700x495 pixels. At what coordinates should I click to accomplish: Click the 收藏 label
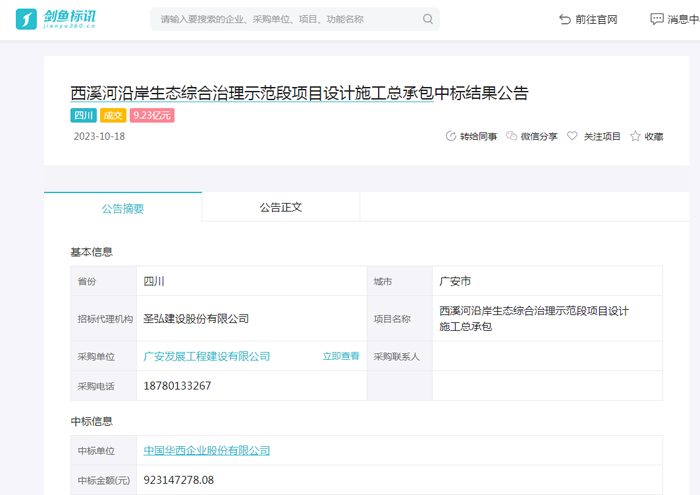tap(654, 136)
